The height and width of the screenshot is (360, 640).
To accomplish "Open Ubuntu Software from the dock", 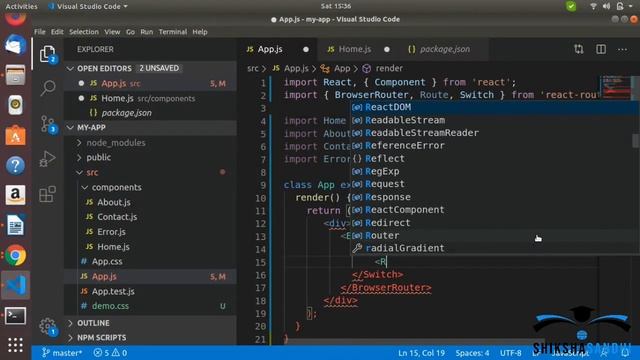I will (x=16, y=135).
